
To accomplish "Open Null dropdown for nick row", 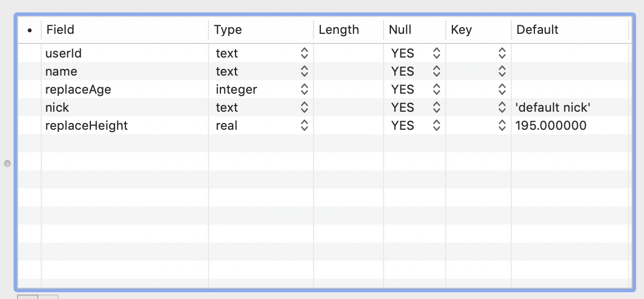I will coord(436,108).
